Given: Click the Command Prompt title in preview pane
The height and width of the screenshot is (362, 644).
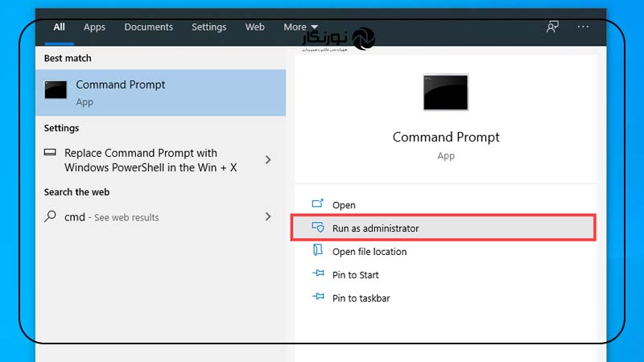Looking at the screenshot, I should pos(446,137).
